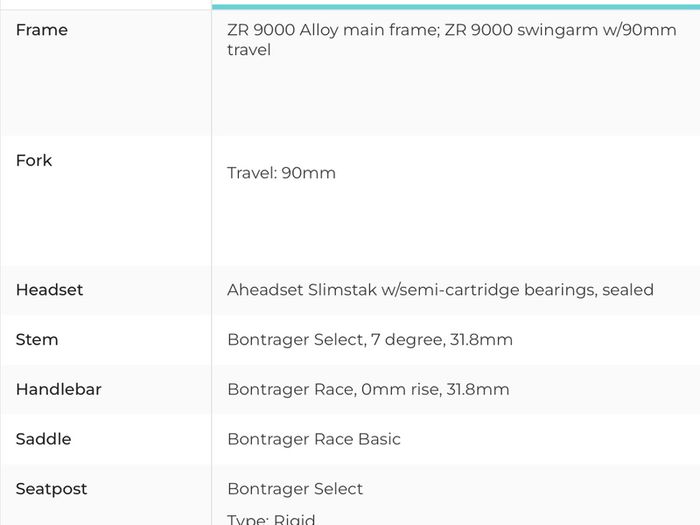700x525 pixels.
Task: Select the Bontrager Select seatpost value
Action: coord(295,489)
